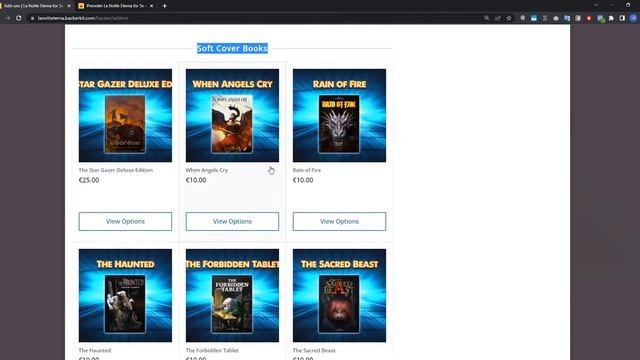Open the Rain of Fire cover image

(339, 116)
